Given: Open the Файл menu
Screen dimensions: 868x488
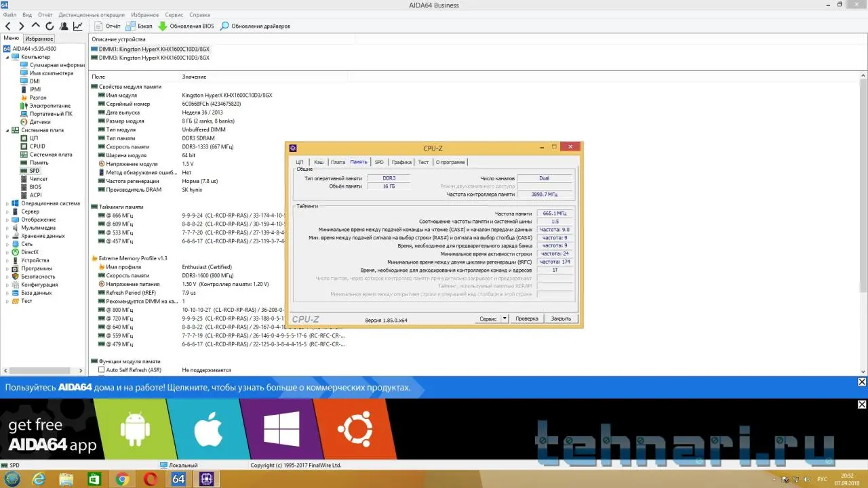Looking at the screenshot, I should coord(9,15).
